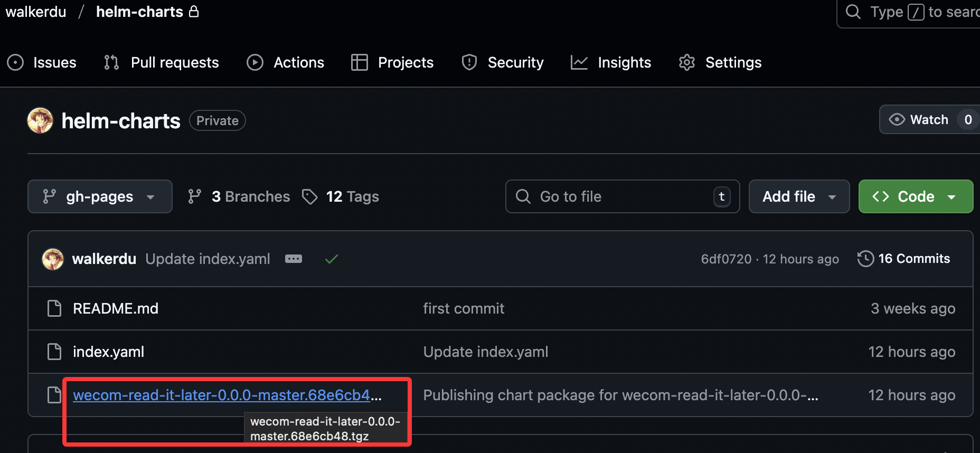Click the green checkmark commit status icon

coord(332,259)
